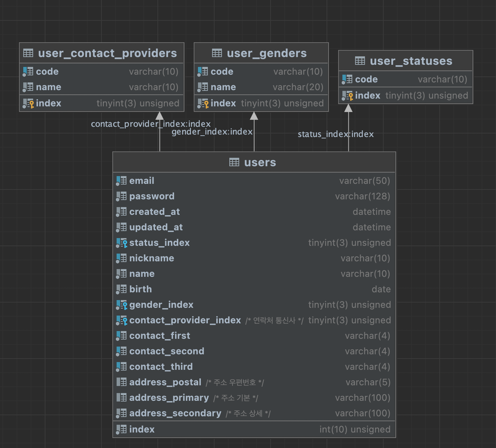Click column icon of user_genders name
The height and width of the screenshot is (448, 496).
tap(203, 87)
